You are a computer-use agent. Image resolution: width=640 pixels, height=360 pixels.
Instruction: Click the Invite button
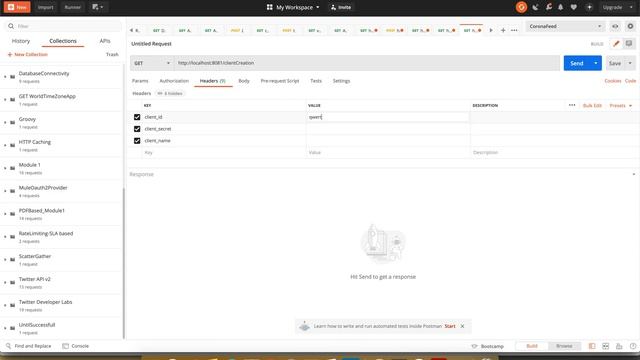tap(341, 7)
